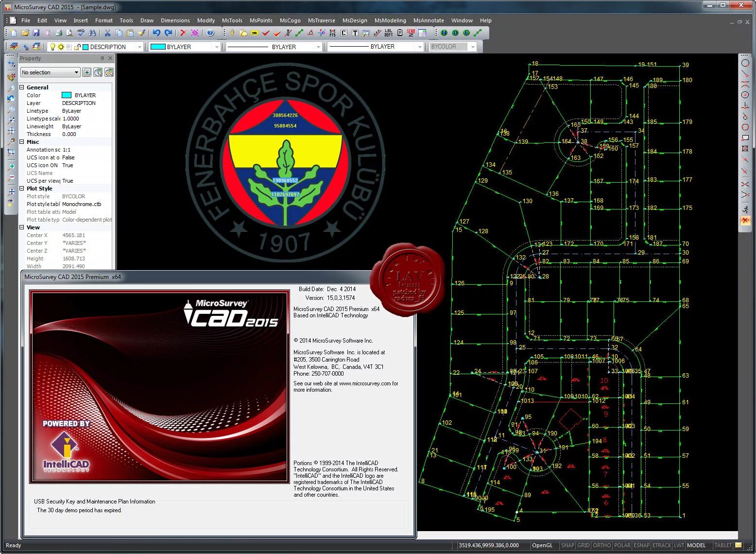This screenshot has height=554, width=756.
Task: Open the MsTraverse menu
Action: pos(322,20)
